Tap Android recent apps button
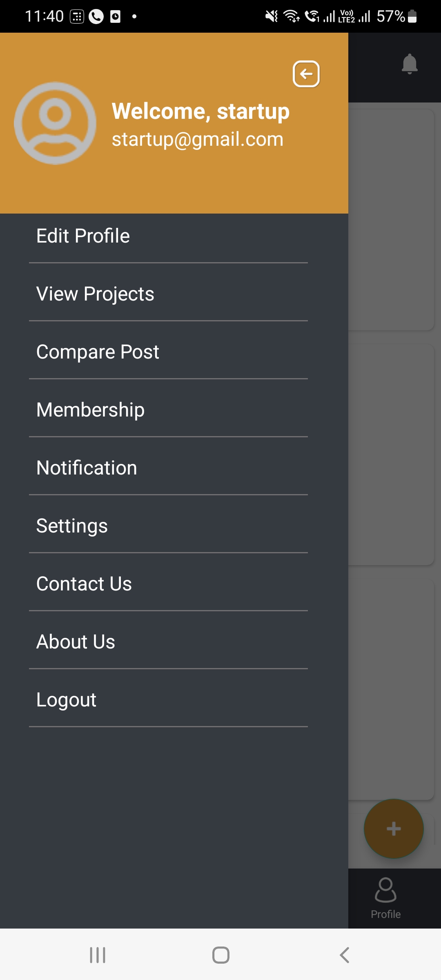441x980 pixels. [x=98, y=955]
